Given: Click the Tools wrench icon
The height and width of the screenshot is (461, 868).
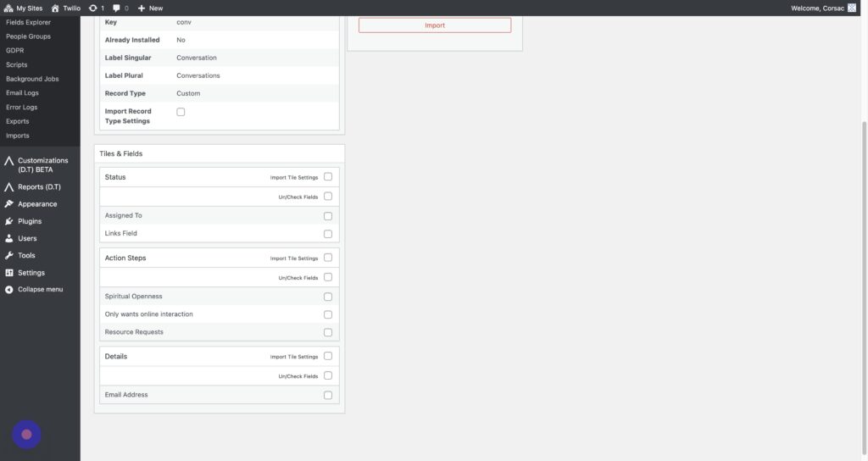Looking at the screenshot, I should point(9,255).
